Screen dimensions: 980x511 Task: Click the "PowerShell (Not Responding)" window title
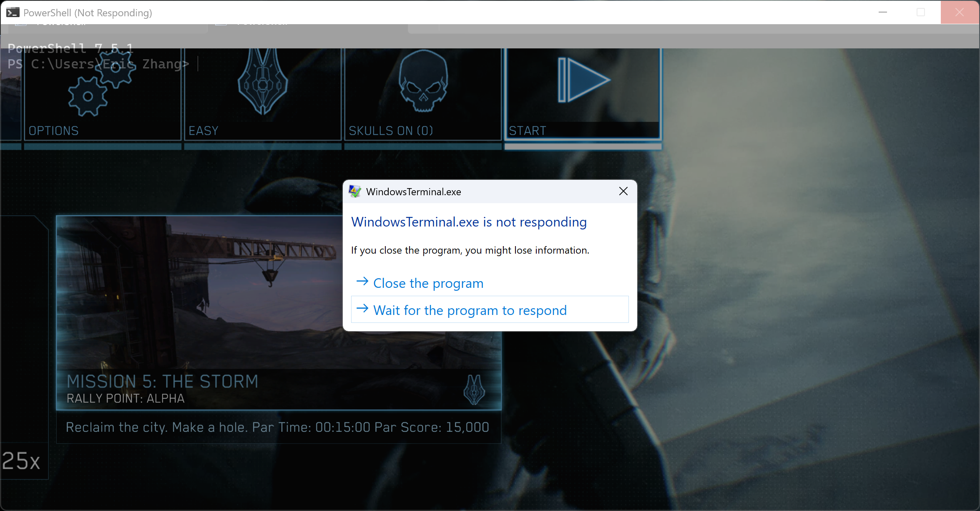point(88,13)
